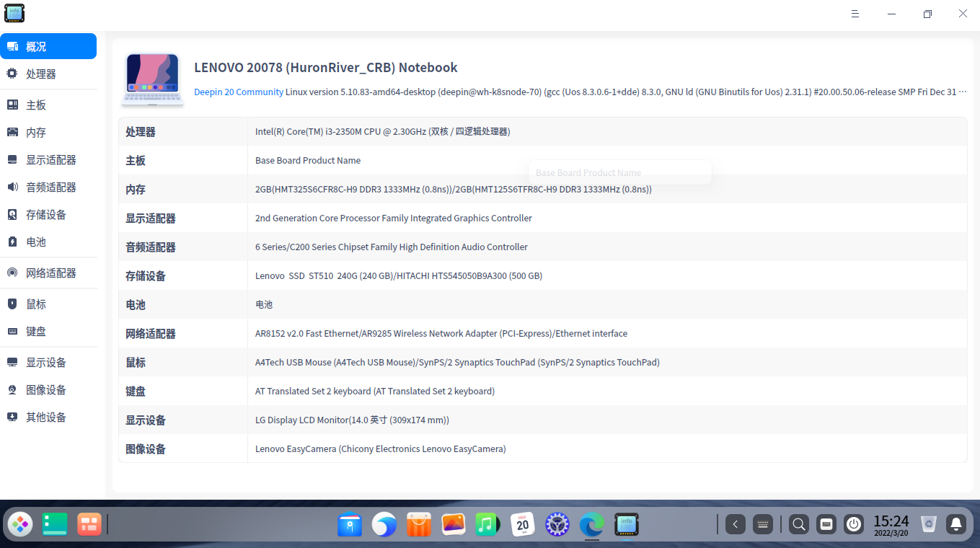This screenshot has height=548, width=980.
Task: Toggle the white onscreen keyboard dock icon
Action: coord(826,524)
